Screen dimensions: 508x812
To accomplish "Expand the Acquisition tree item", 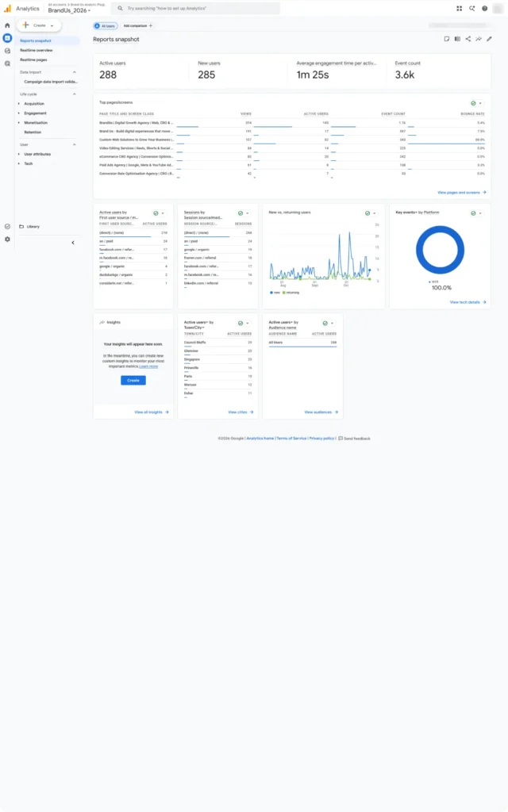I will tap(19, 104).
